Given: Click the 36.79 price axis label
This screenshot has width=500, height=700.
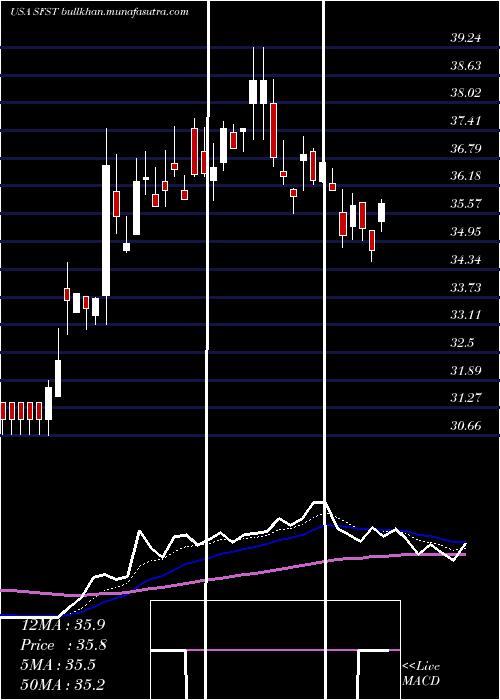Looking at the screenshot, I should pyautogui.click(x=466, y=148).
